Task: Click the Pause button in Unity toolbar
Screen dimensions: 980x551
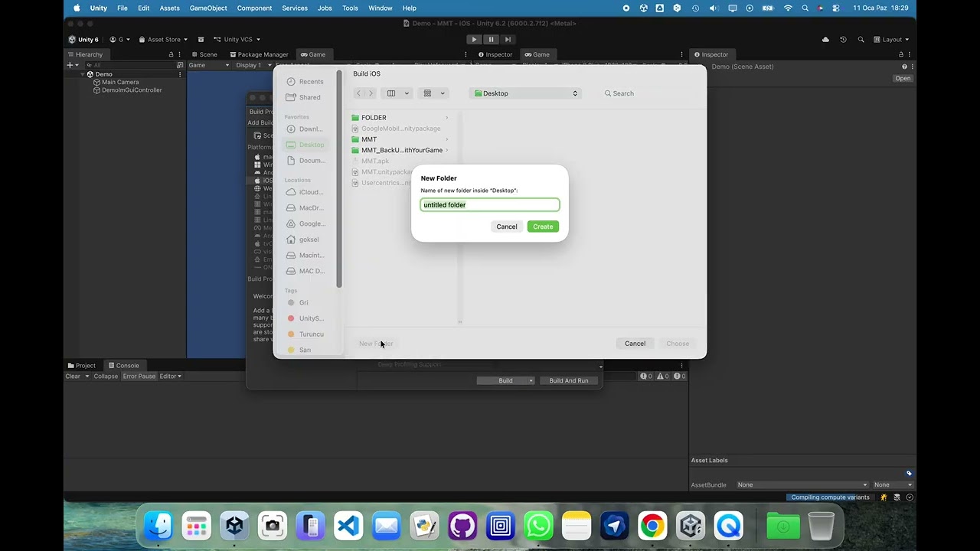Action: pyautogui.click(x=491, y=39)
